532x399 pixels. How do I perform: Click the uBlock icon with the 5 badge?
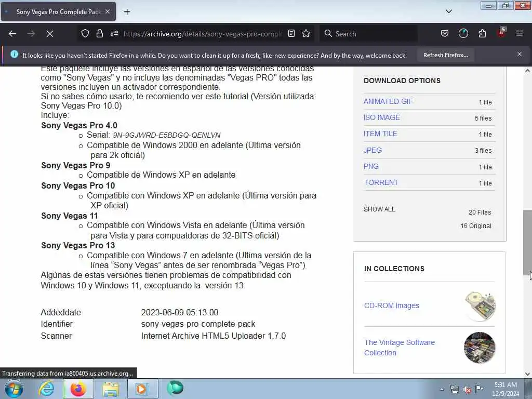pyautogui.click(x=501, y=33)
